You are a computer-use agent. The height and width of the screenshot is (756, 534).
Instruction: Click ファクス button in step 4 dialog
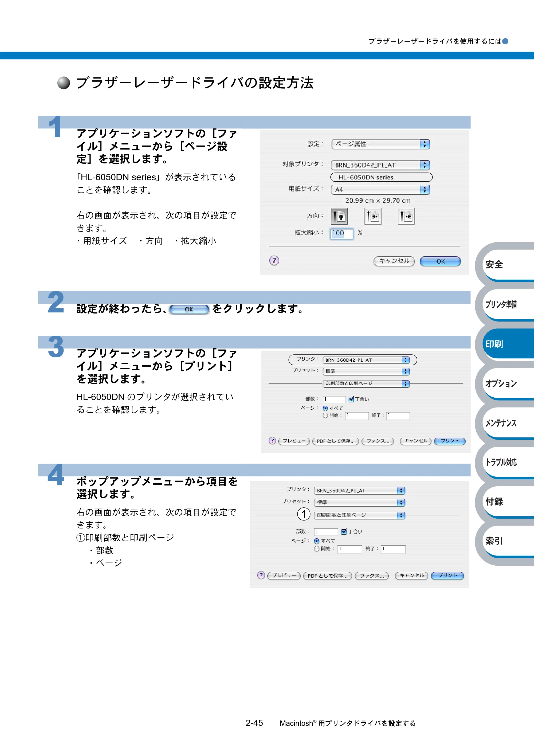coord(372,576)
